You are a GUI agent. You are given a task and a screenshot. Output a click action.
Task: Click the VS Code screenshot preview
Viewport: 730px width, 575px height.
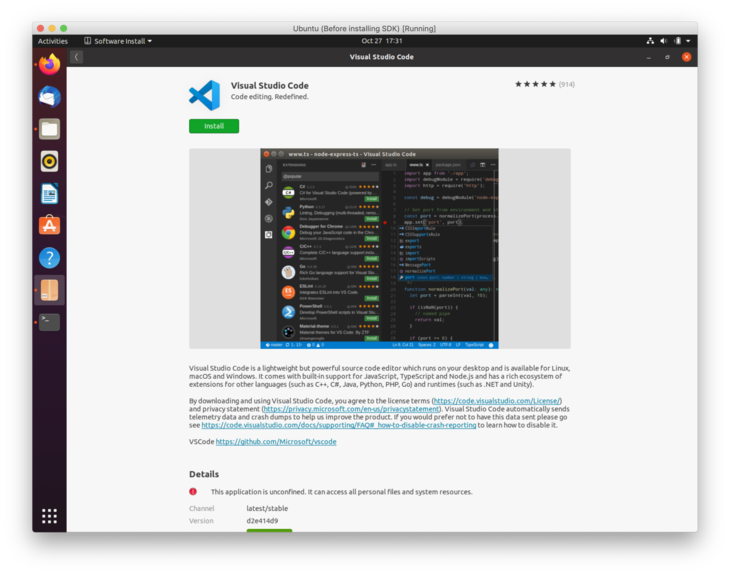pyautogui.click(x=379, y=249)
